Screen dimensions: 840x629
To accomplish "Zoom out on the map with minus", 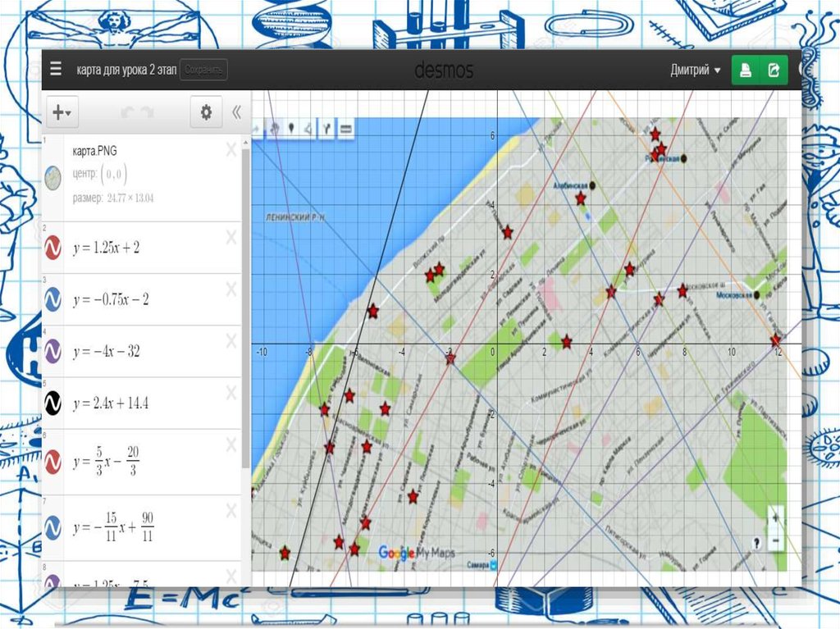I will pyautogui.click(x=775, y=542).
